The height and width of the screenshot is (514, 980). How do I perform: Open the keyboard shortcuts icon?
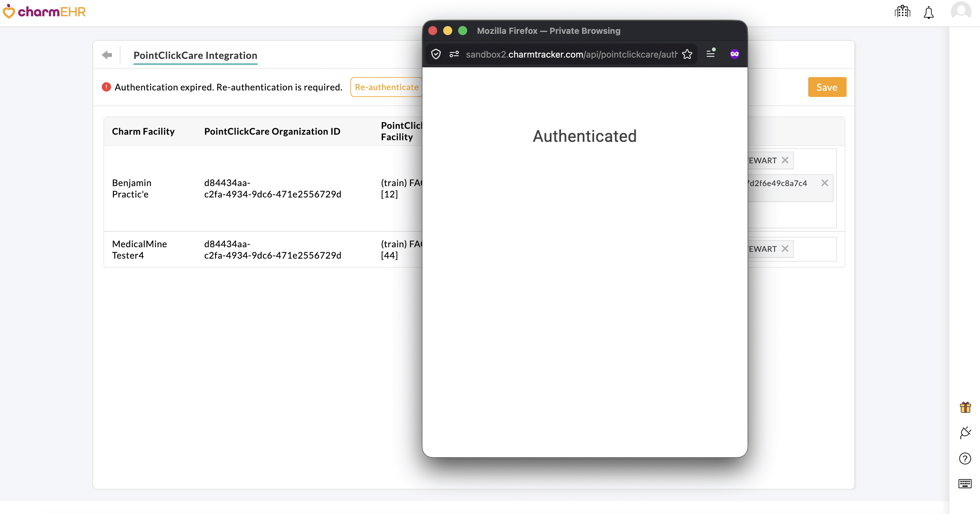965,483
